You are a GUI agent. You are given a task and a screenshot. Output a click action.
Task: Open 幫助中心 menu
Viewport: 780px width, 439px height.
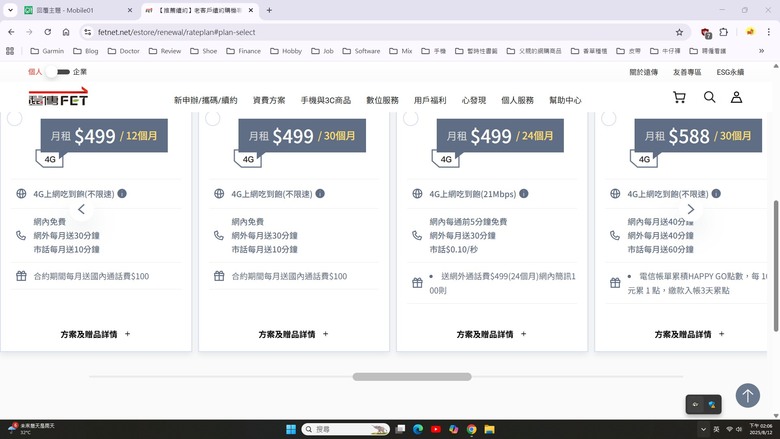pos(565,100)
